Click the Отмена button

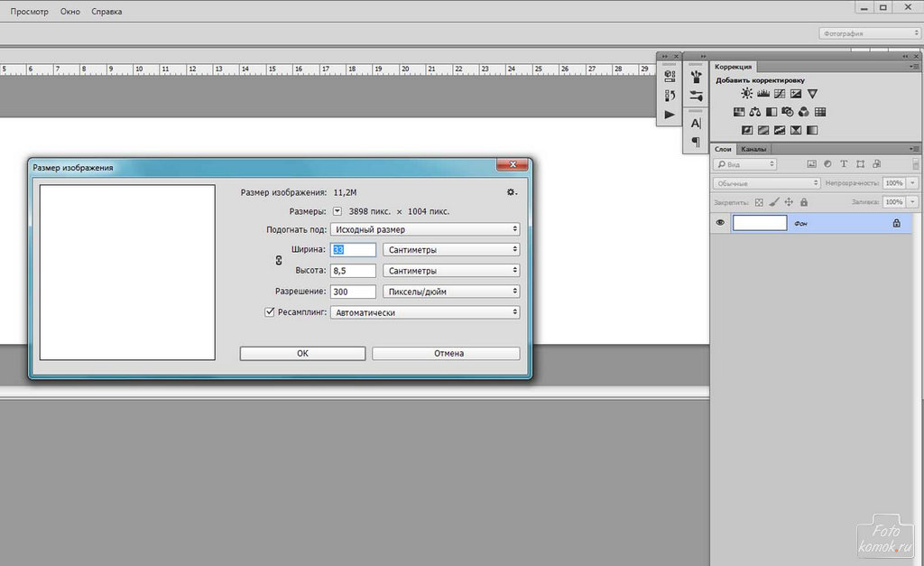(446, 353)
